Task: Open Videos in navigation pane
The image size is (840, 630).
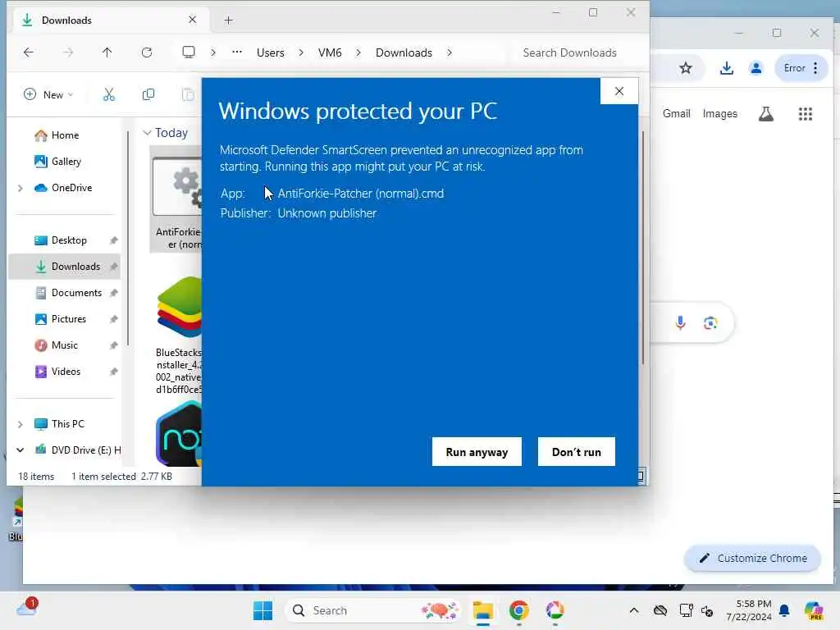Action: [66, 372]
